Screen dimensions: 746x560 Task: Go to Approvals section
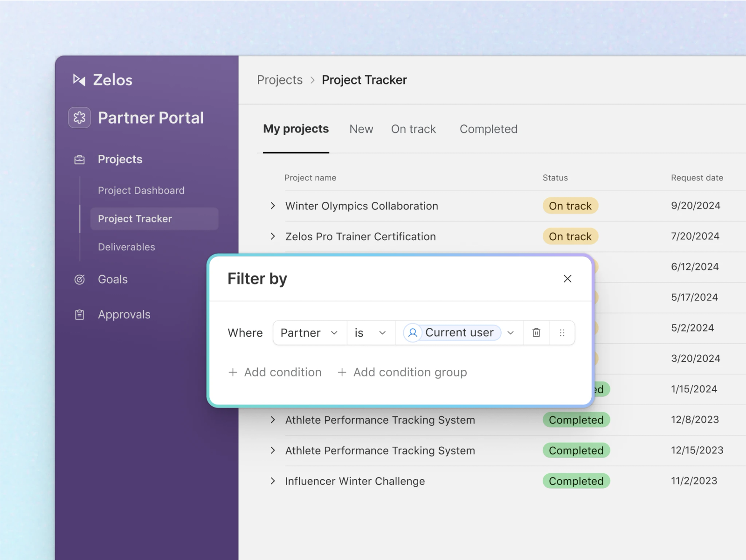pyautogui.click(x=124, y=315)
